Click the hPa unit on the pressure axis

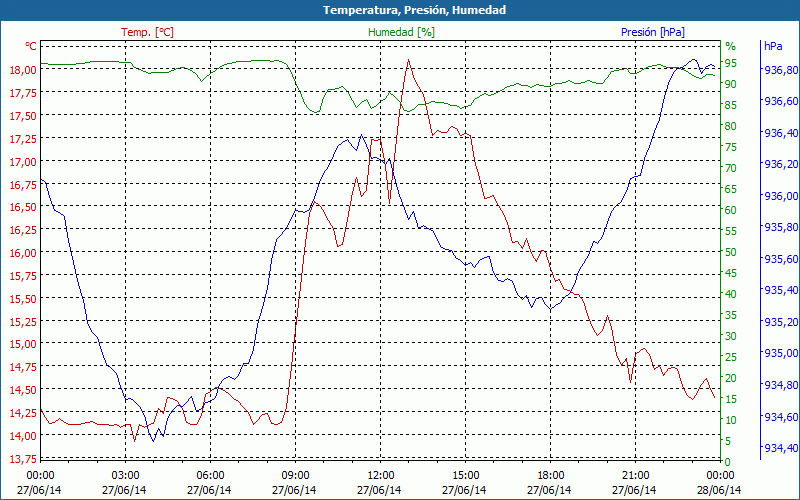[x=773, y=46]
